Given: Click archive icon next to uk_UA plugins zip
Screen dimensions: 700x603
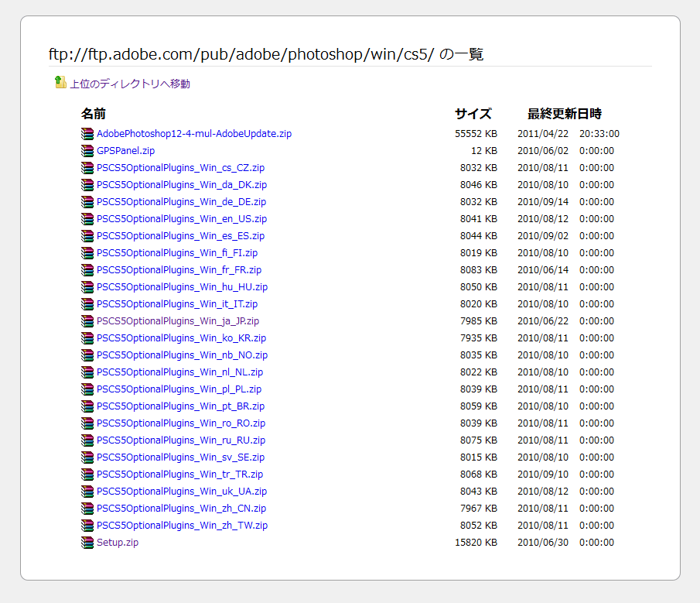Looking at the screenshot, I should tap(87, 490).
